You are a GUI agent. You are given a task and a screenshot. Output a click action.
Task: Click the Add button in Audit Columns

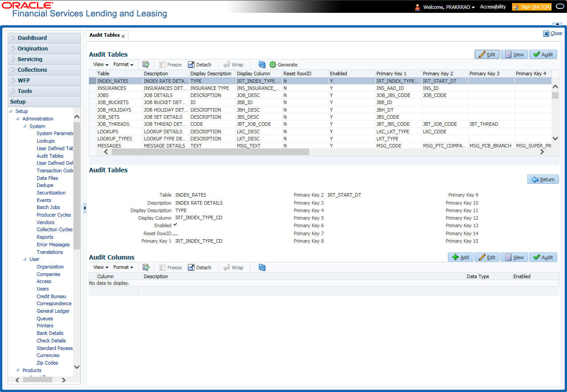(x=461, y=257)
